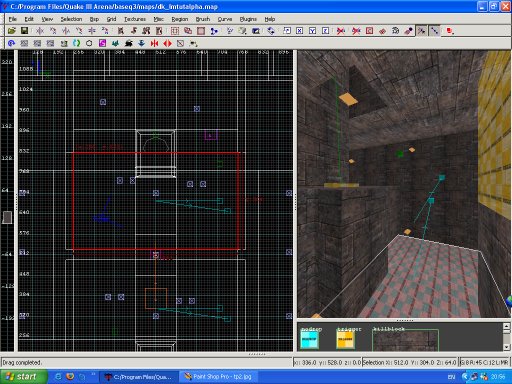Click the Free Rotate arrows icon
The height and width of the screenshot is (384, 512).
(271, 31)
